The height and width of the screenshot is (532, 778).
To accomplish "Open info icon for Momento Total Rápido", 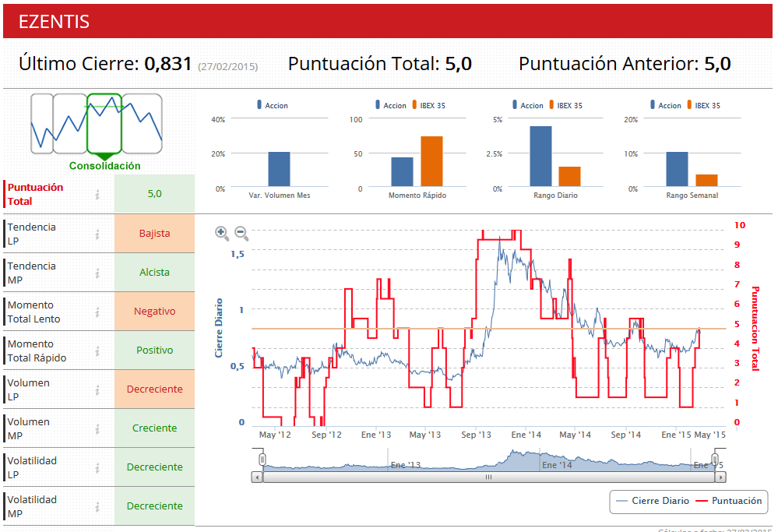I will (x=97, y=351).
